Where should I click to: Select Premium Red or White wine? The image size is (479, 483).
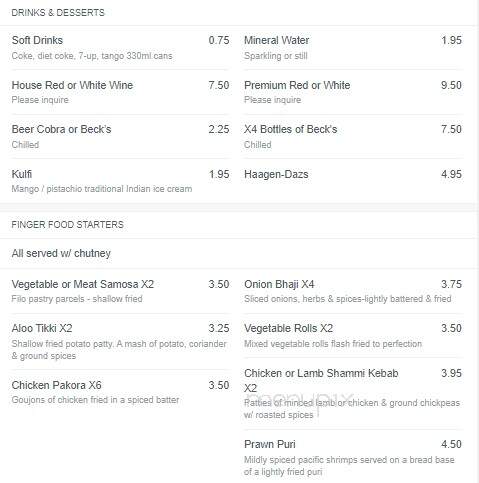(353, 92)
